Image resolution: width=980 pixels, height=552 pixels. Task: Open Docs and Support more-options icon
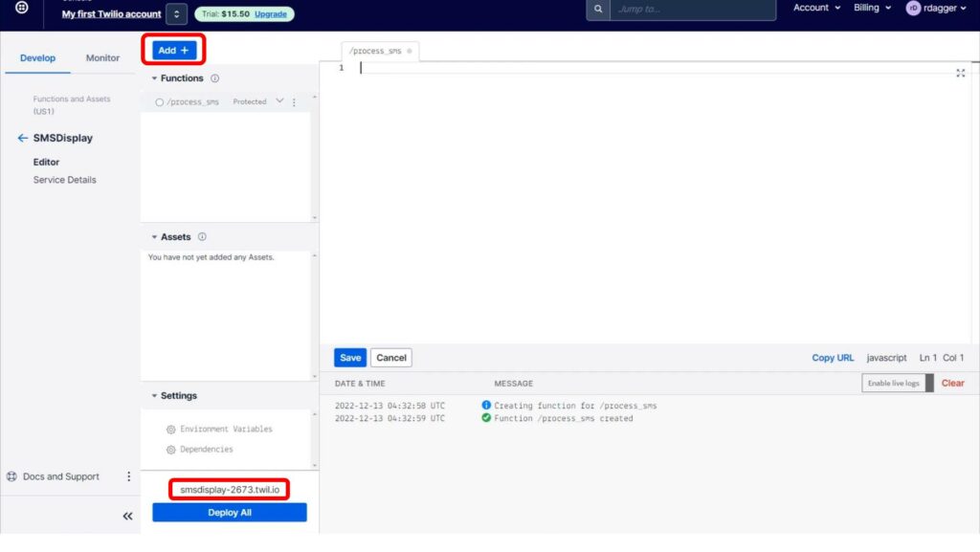pyautogui.click(x=129, y=476)
